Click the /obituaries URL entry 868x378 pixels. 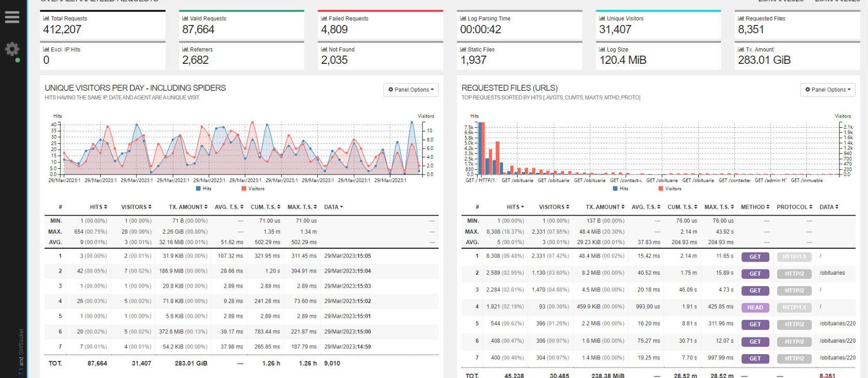pos(832,273)
